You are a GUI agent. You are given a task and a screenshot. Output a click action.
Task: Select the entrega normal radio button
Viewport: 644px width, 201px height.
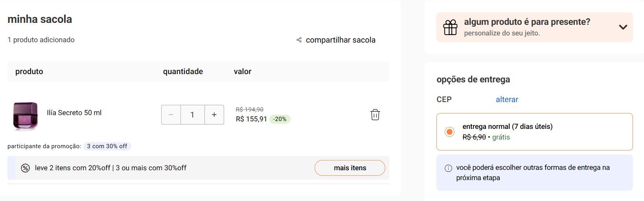coord(449,132)
